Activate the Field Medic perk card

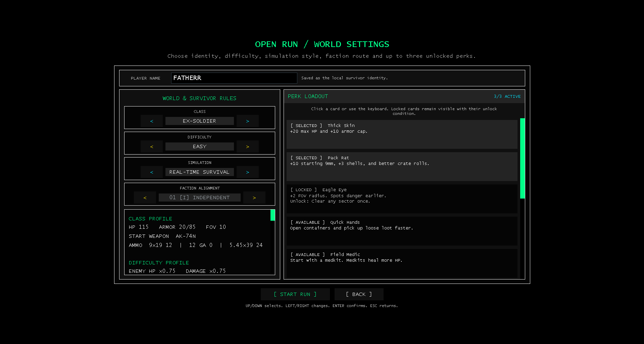[402, 263]
